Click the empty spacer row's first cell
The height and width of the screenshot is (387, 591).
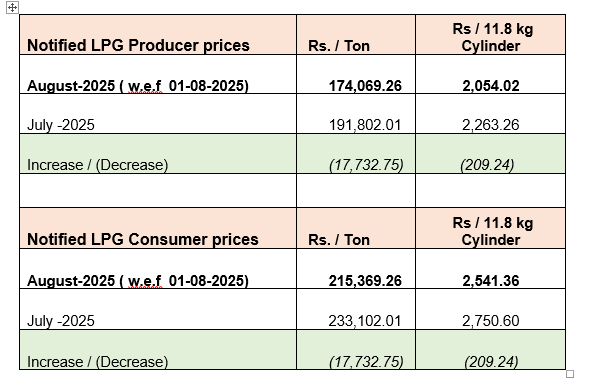(158, 191)
